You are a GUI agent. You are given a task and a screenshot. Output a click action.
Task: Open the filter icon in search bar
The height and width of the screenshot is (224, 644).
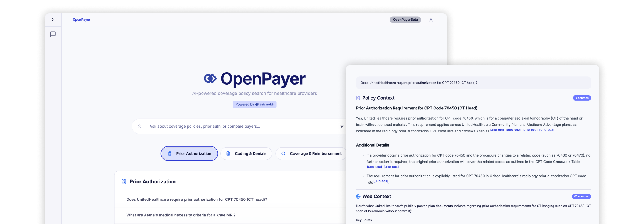(x=342, y=126)
